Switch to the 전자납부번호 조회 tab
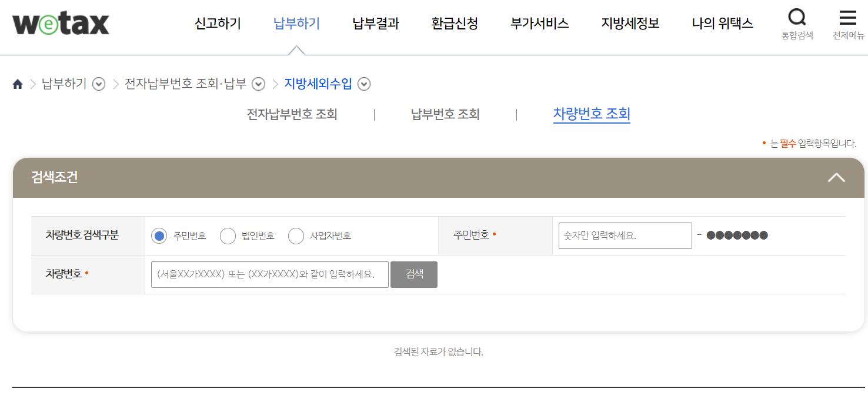 291,114
